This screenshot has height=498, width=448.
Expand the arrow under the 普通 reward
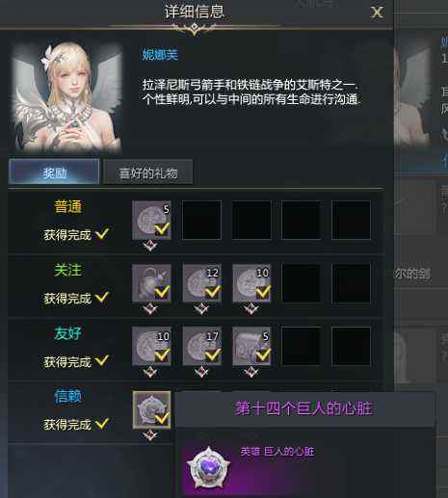pyautogui.click(x=150, y=247)
